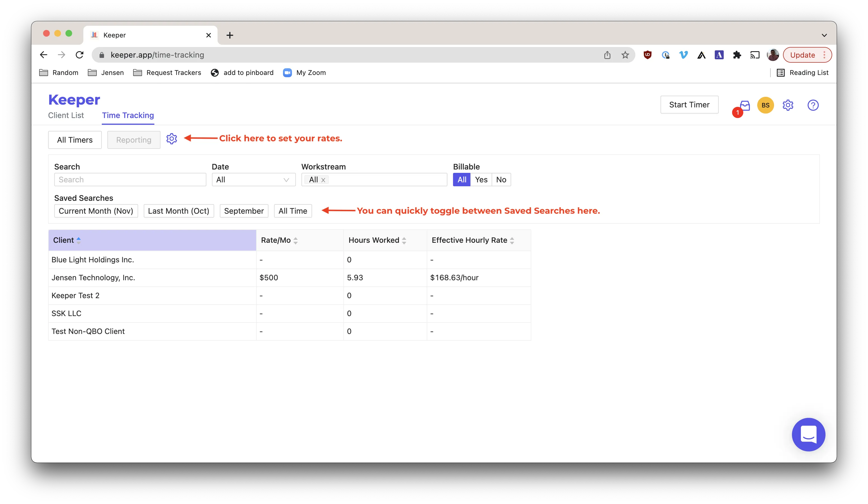The width and height of the screenshot is (868, 504).
Task: Sort by Effective Hourly Rate column
Action: [x=479, y=240]
